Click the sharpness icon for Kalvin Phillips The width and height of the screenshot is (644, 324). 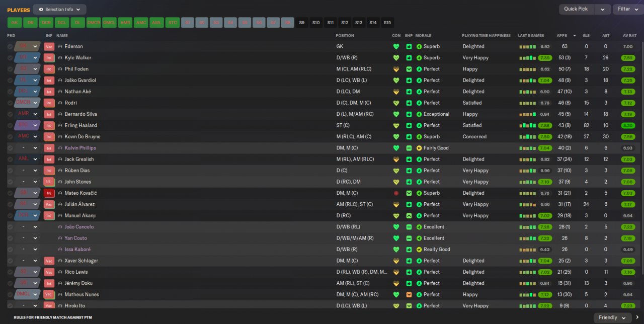tap(409, 148)
